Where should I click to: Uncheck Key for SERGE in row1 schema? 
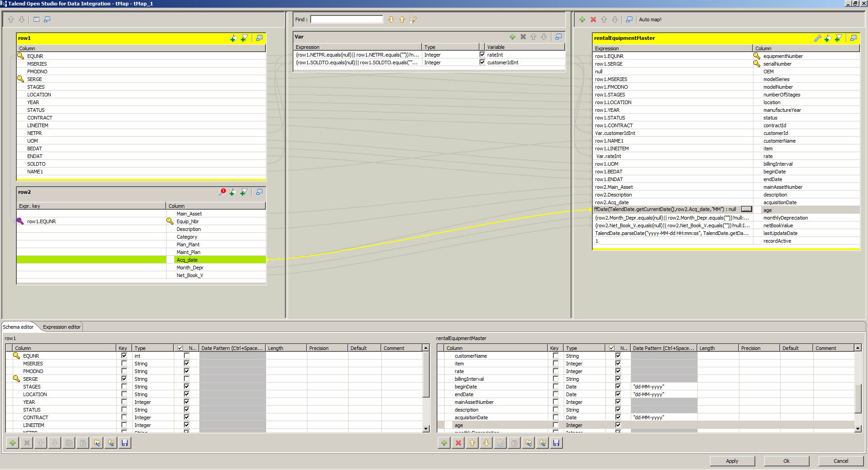coord(124,379)
